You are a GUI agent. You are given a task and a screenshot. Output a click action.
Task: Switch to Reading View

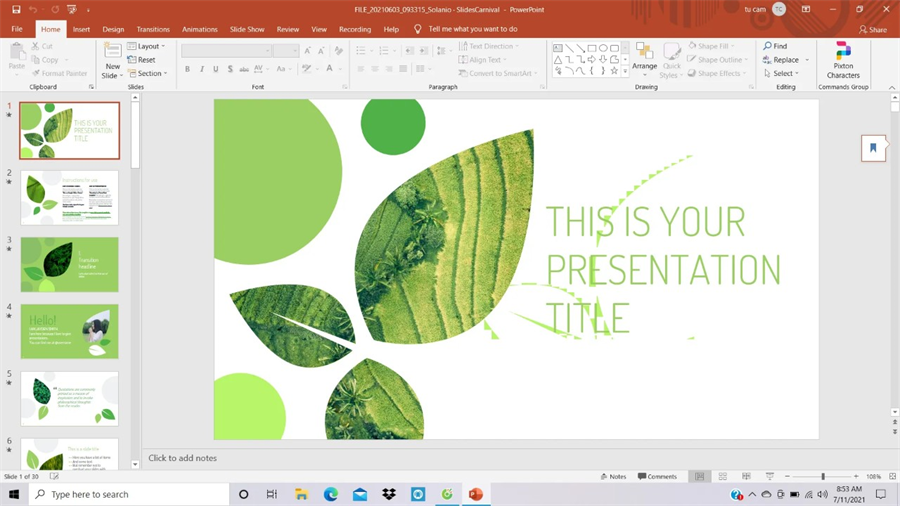(x=745, y=477)
